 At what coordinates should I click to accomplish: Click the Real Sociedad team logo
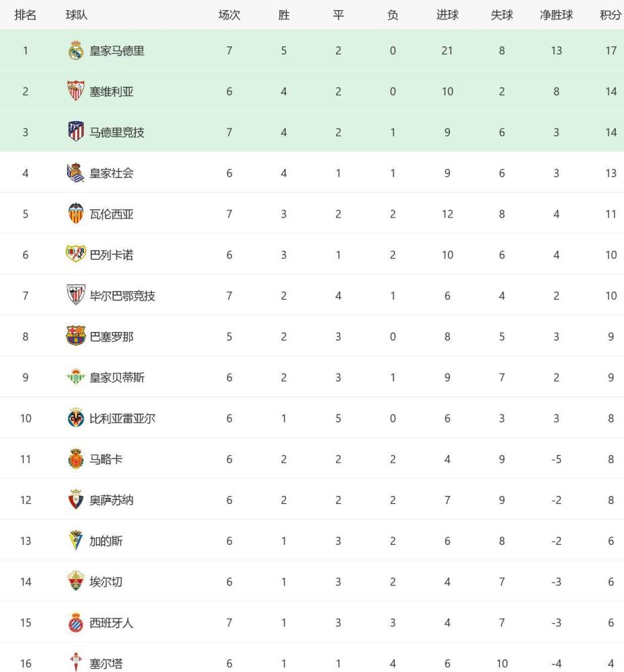(76, 173)
